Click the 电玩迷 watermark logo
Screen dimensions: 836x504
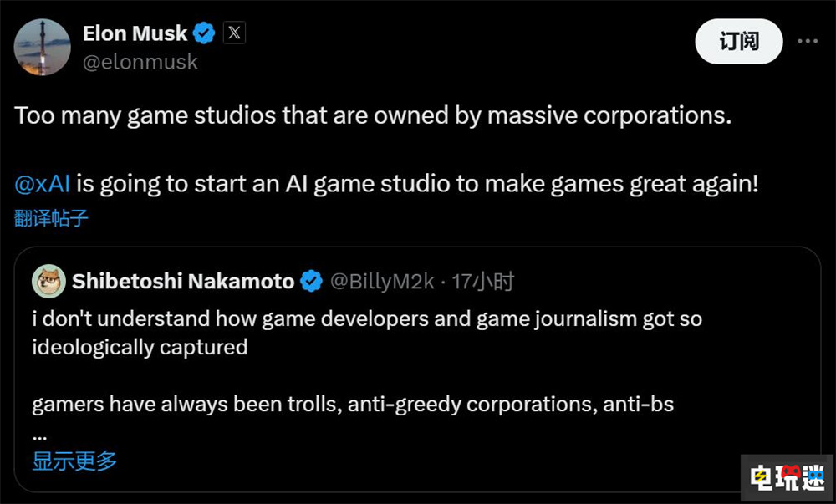pos(787,476)
